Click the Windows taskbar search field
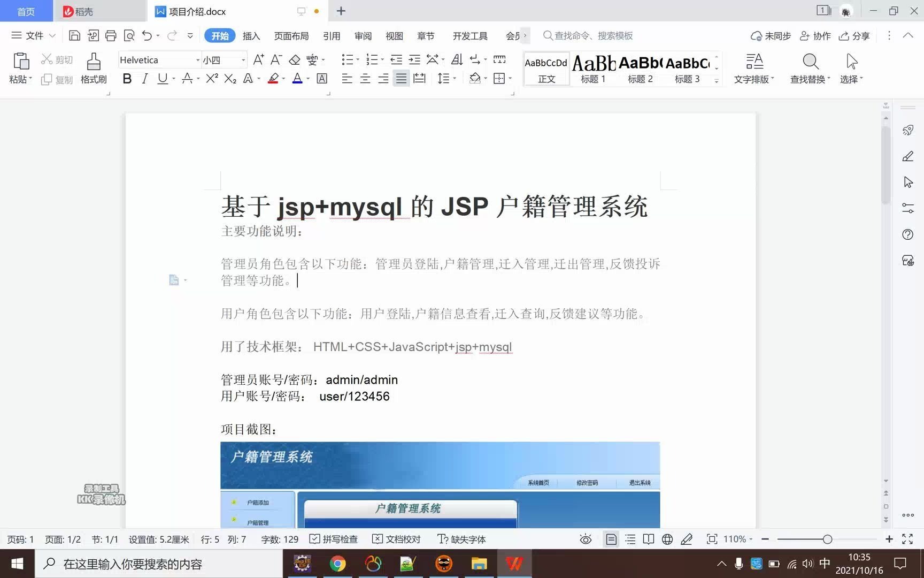 pos(159,564)
